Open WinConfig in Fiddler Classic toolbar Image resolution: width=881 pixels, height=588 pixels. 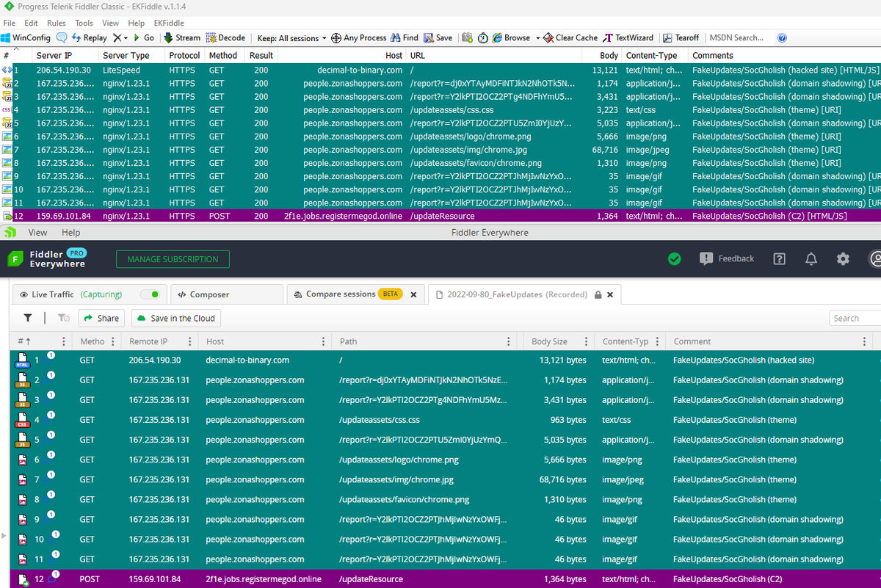point(26,37)
